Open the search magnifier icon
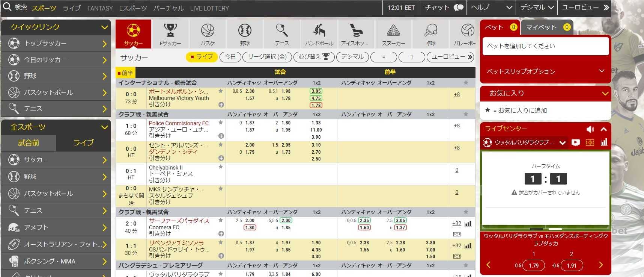The height and width of the screenshot is (277, 644). pos(7,7)
